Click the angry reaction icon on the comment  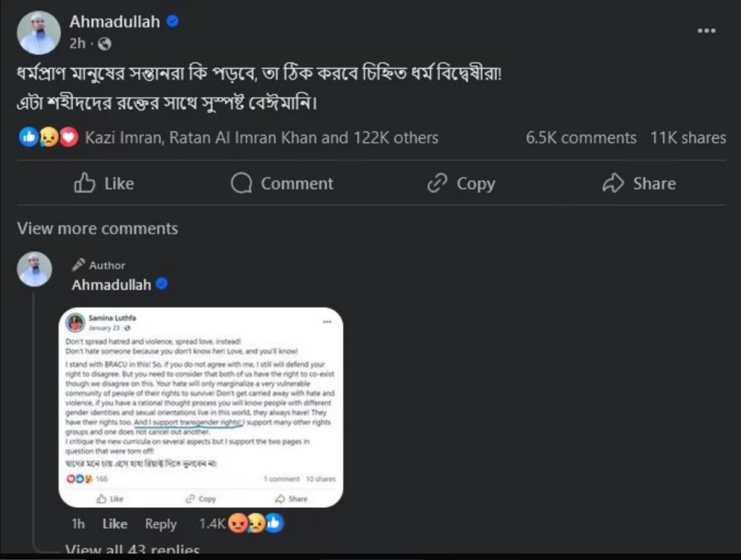(x=237, y=523)
